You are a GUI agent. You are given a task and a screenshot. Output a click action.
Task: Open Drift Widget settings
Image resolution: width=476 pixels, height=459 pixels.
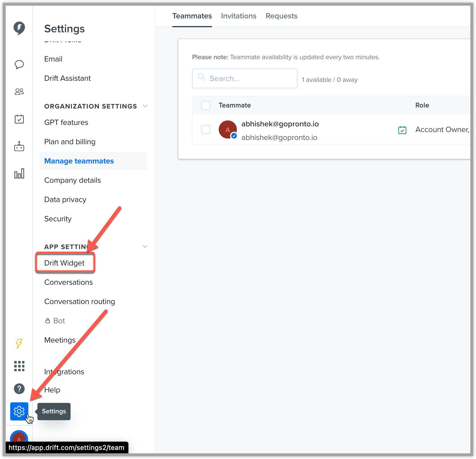[x=64, y=263]
